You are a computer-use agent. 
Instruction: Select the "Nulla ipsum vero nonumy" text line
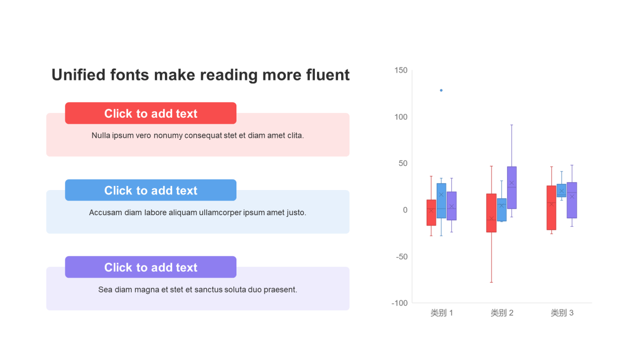tap(198, 135)
